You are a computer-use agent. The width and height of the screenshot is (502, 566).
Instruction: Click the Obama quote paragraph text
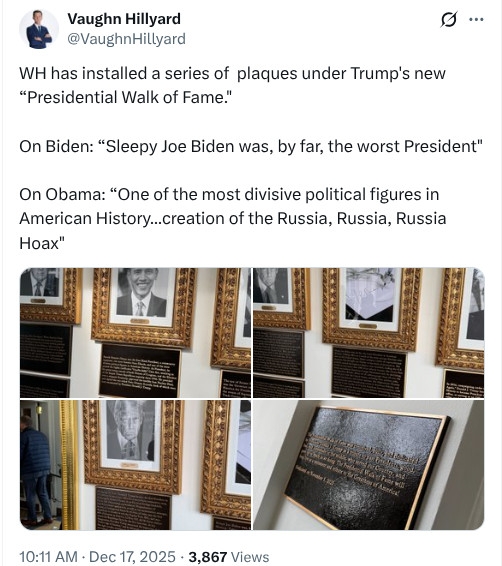(x=233, y=218)
